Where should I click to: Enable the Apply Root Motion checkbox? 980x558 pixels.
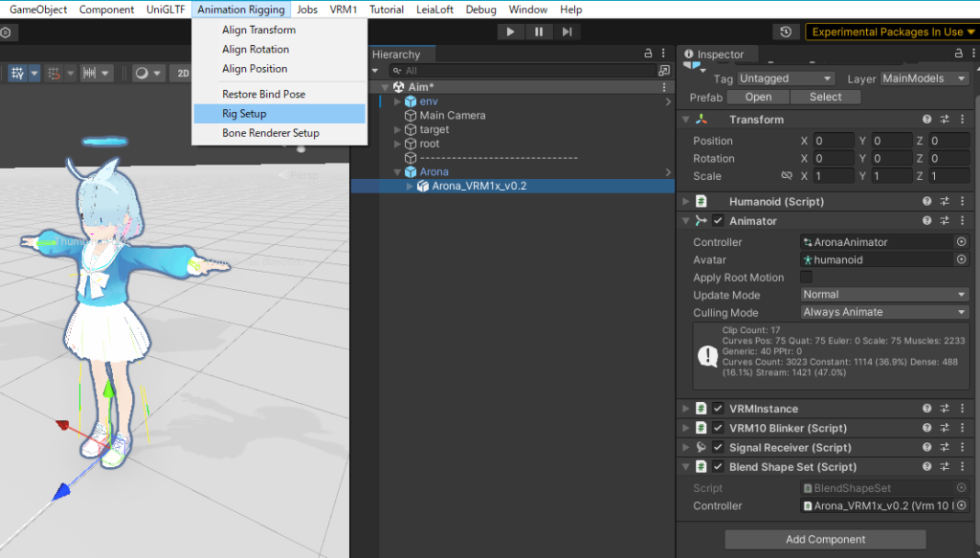pyautogui.click(x=807, y=278)
